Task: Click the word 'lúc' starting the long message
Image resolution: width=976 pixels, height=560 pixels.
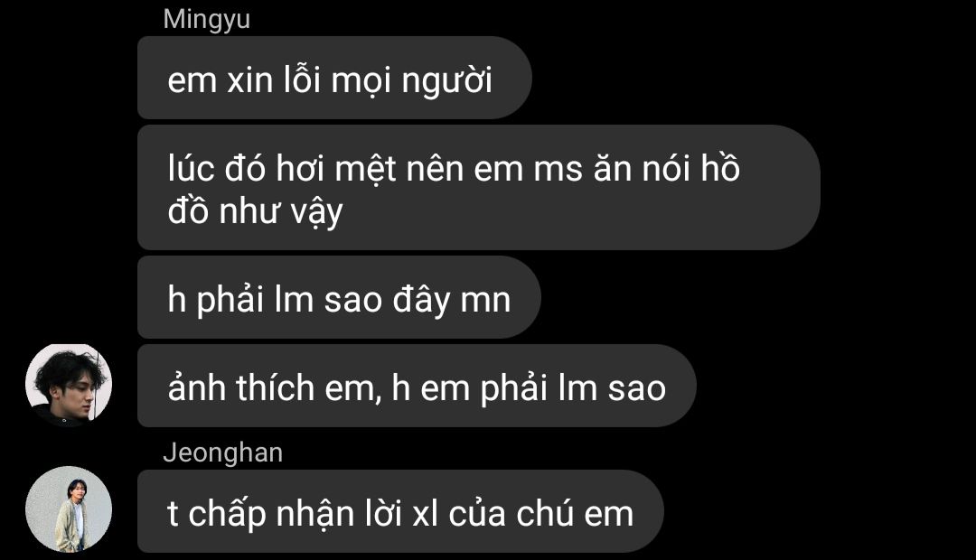Action: point(191,169)
